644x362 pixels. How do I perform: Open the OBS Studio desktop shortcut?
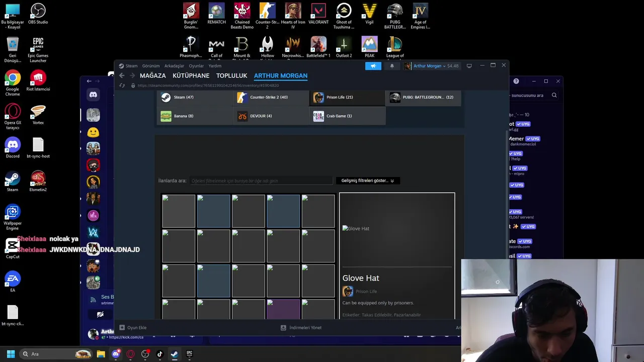tap(38, 14)
